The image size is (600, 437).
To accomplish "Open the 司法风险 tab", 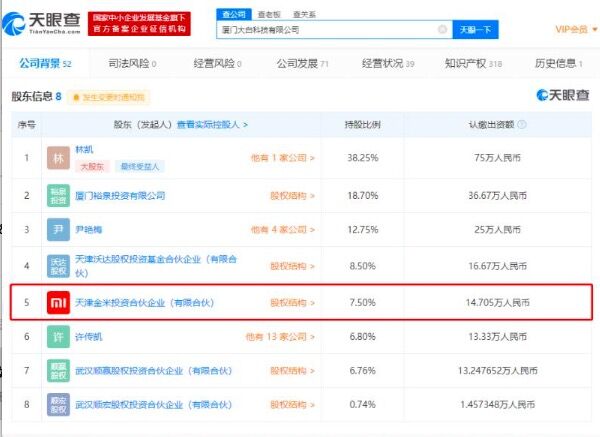I will [x=132, y=64].
